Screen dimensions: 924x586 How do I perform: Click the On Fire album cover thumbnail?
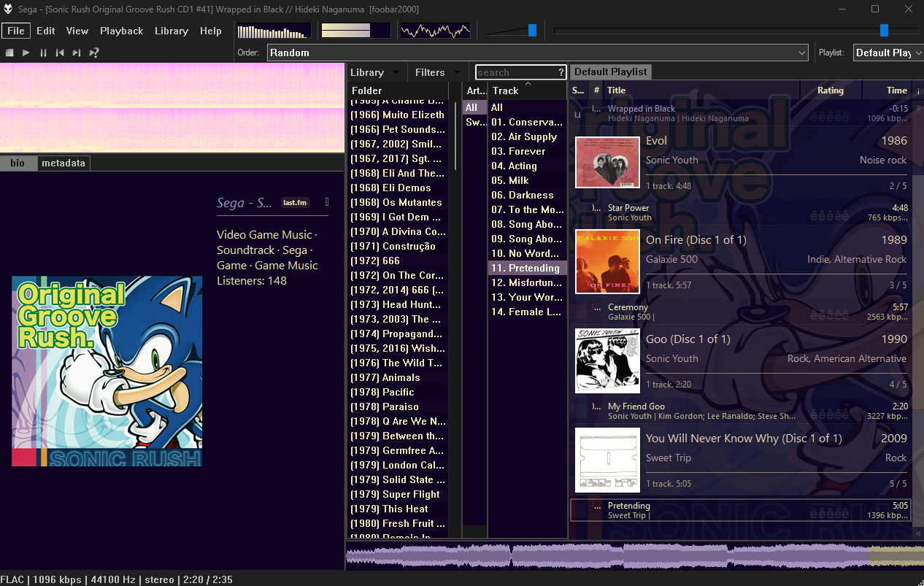607,261
